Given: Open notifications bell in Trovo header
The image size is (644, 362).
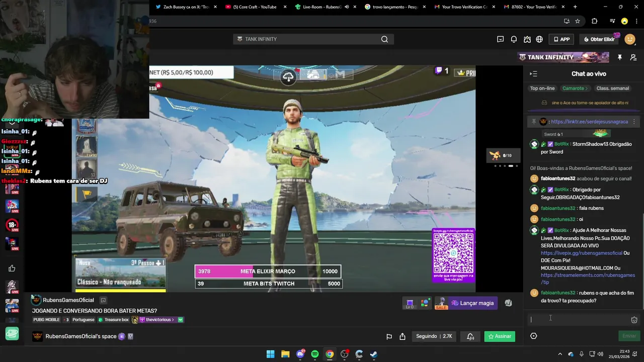Looking at the screenshot, I should [514, 39].
